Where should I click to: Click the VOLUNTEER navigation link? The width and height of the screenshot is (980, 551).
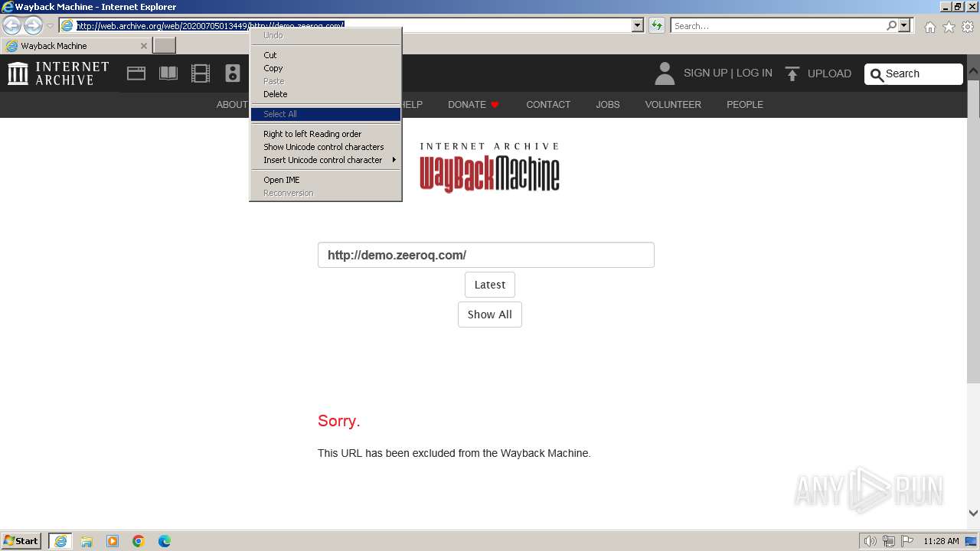673,104
